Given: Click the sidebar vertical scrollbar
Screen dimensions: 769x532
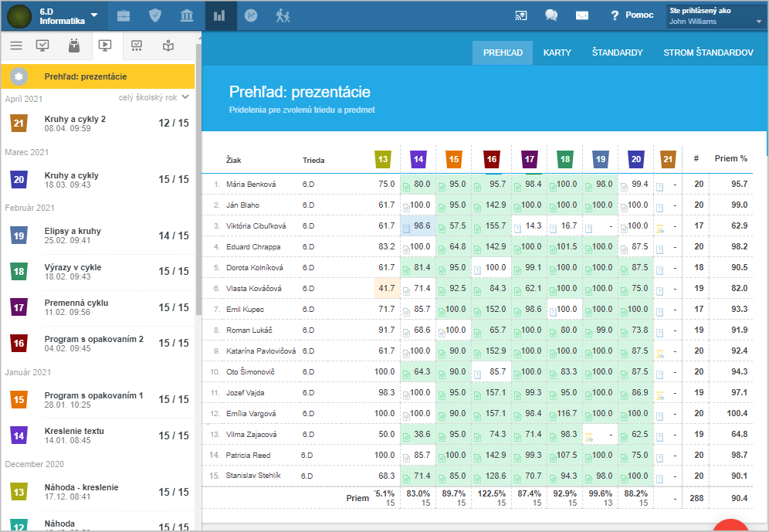Looking at the screenshot, I should pyautogui.click(x=198, y=179).
